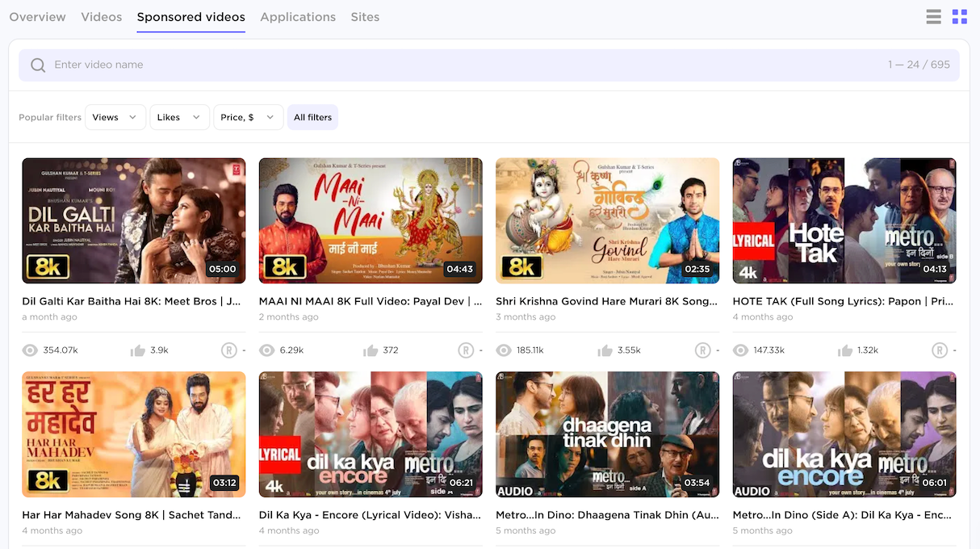This screenshot has width=980, height=549.
Task: Open the Price, $ filter dropdown
Action: click(248, 117)
